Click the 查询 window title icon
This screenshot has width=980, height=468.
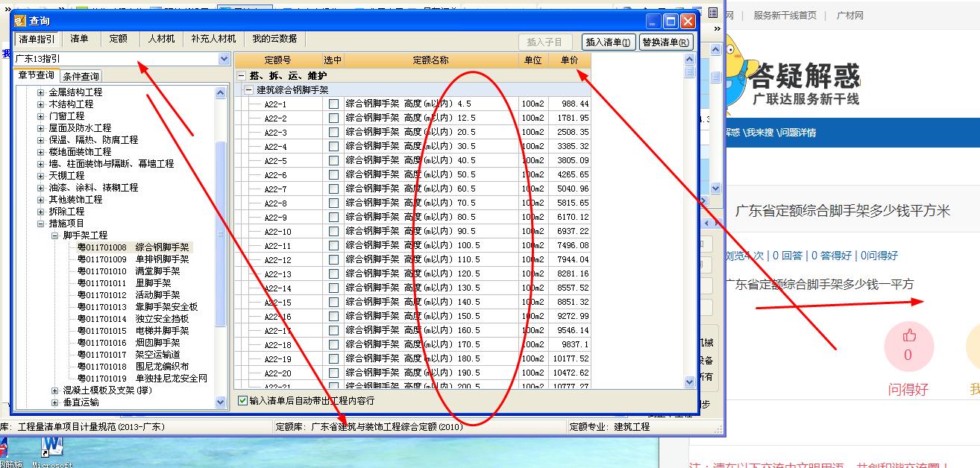click(x=20, y=21)
